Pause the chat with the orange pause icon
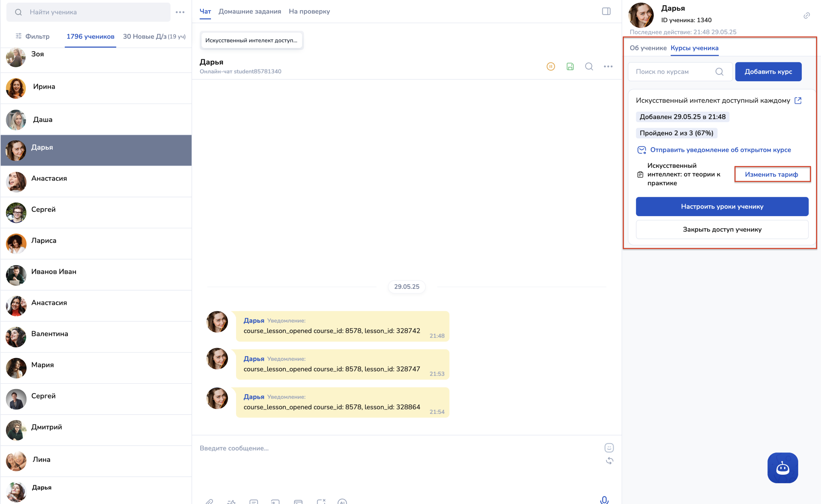Image resolution: width=821 pixels, height=504 pixels. click(x=551, y=67)
